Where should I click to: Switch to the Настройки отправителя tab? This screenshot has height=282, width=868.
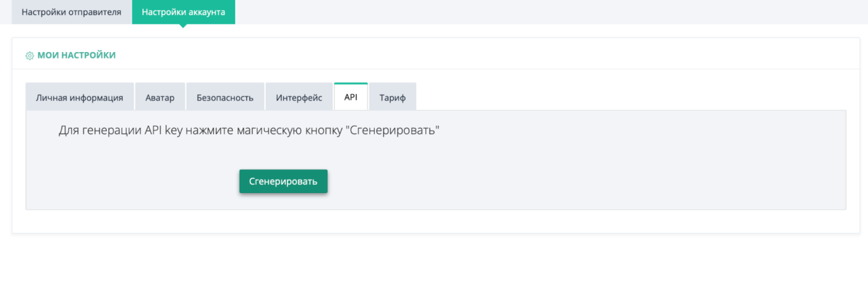(x=72, y=12)
